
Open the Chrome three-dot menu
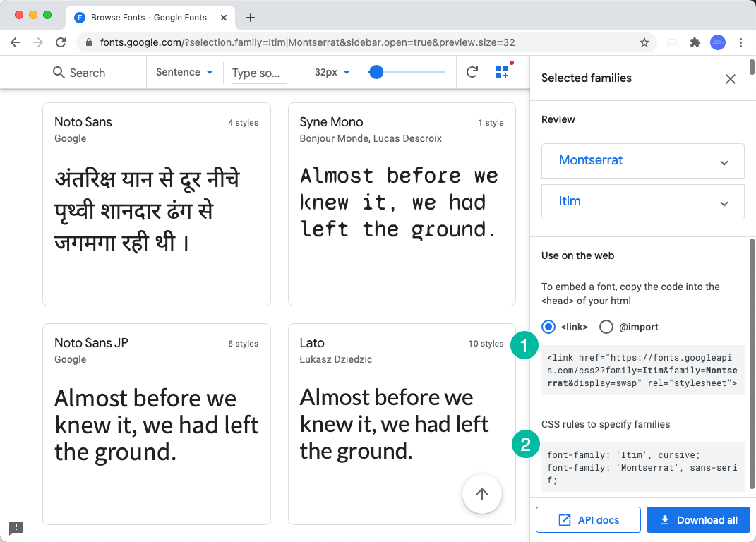(740, 42)
